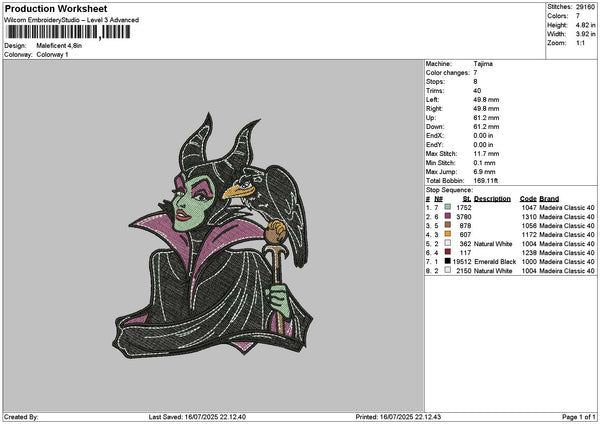Click the 'Code' column header
Viewport: 600px width, 424px height.
pyautogui.click(x=528, y=199)
